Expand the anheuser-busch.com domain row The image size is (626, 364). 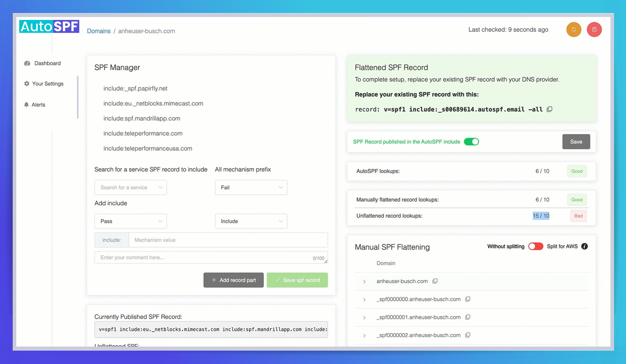pos(364,282)
